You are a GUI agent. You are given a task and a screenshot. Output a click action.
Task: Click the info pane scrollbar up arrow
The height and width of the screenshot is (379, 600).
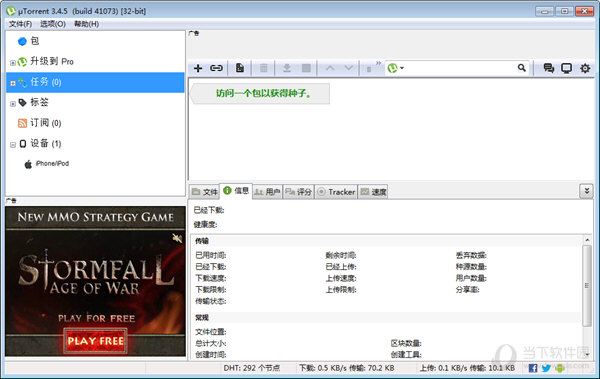click(587, 240)
